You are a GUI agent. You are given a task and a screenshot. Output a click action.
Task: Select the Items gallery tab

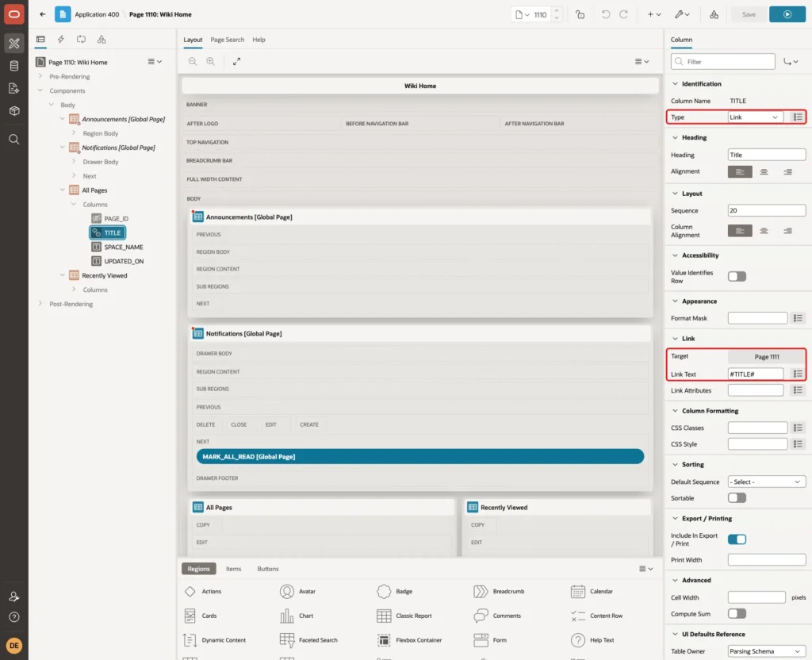point(234,569)
